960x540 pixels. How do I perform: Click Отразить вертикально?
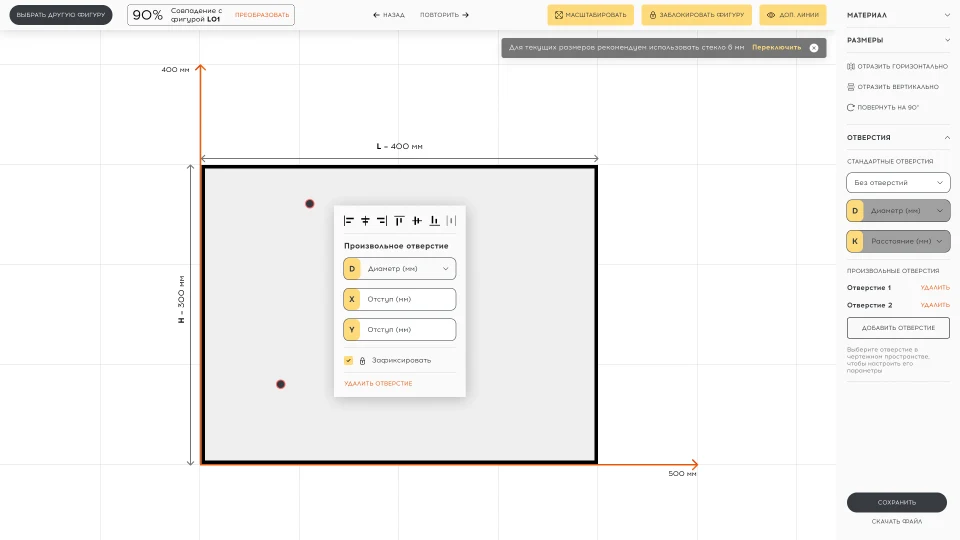[893, 87]
